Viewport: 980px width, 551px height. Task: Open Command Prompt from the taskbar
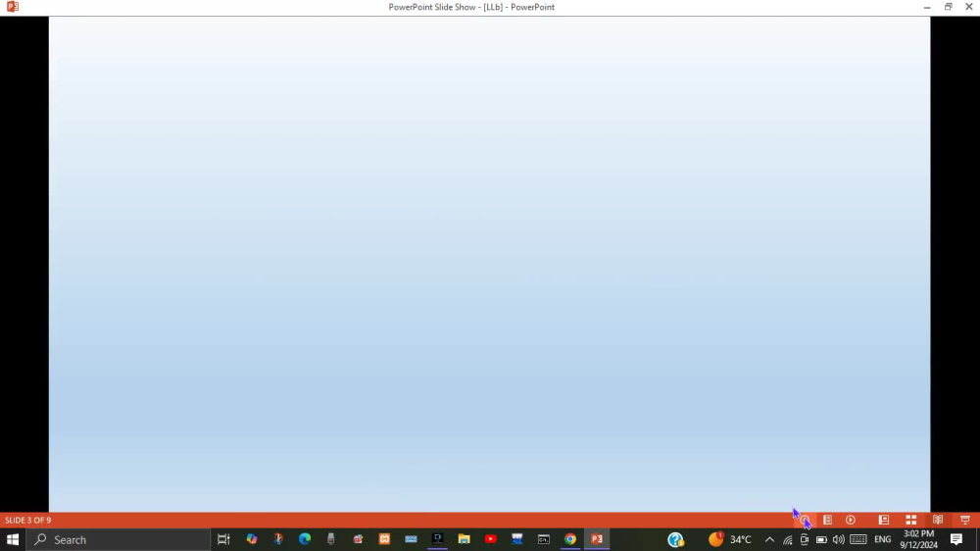pos(544,539)
